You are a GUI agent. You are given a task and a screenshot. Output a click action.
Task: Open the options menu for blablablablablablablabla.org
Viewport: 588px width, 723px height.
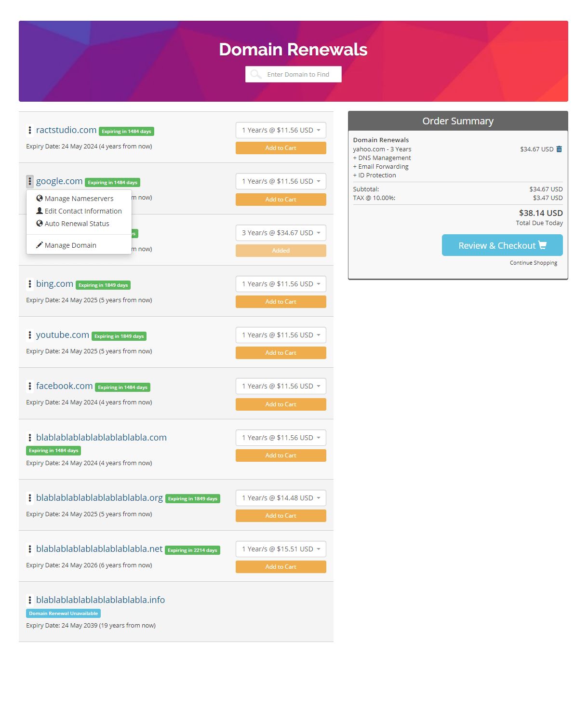coord(30,498)
